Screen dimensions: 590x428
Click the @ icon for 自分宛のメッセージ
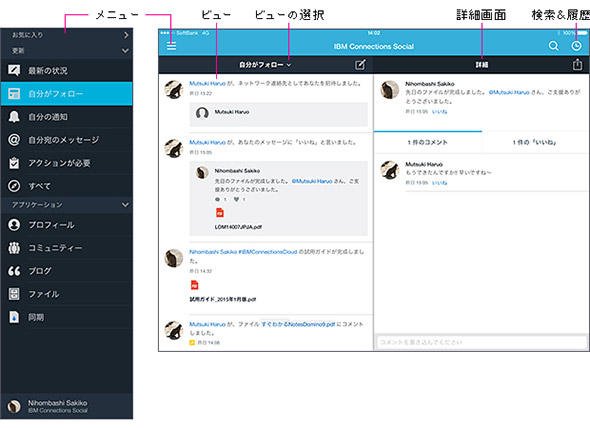[14, 140]
